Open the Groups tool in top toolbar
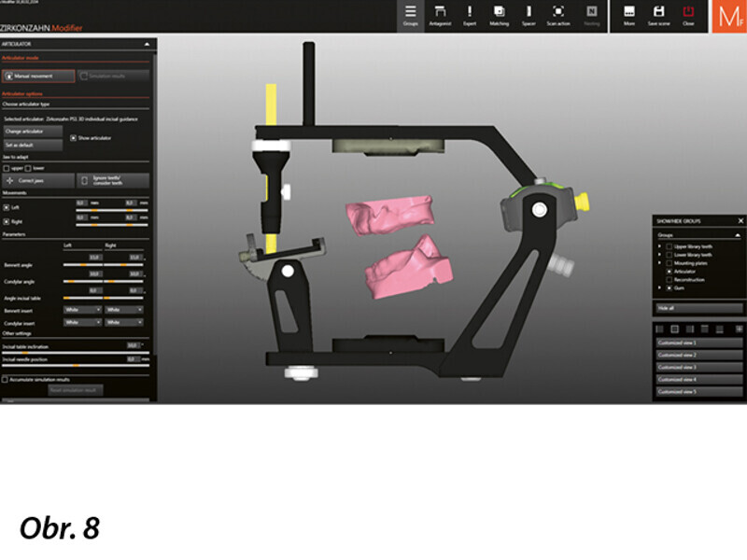This screenshot has height=560, width=747. pos(410,14)
